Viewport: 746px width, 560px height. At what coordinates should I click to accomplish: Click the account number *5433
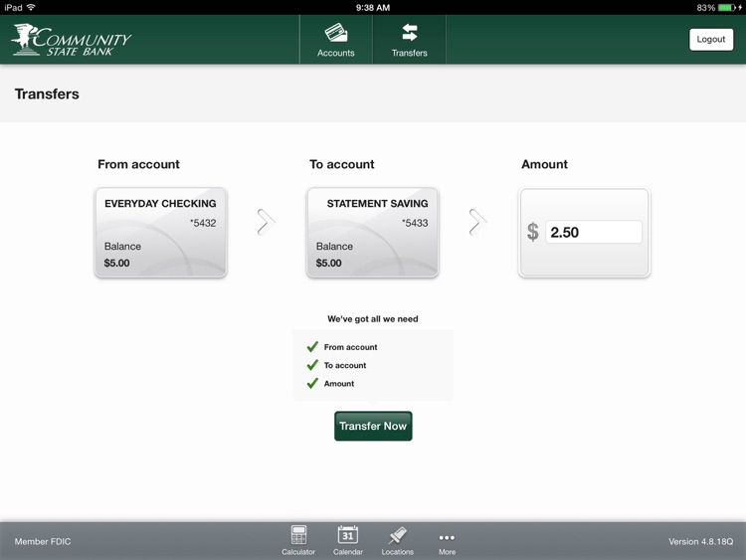point(415,223)
